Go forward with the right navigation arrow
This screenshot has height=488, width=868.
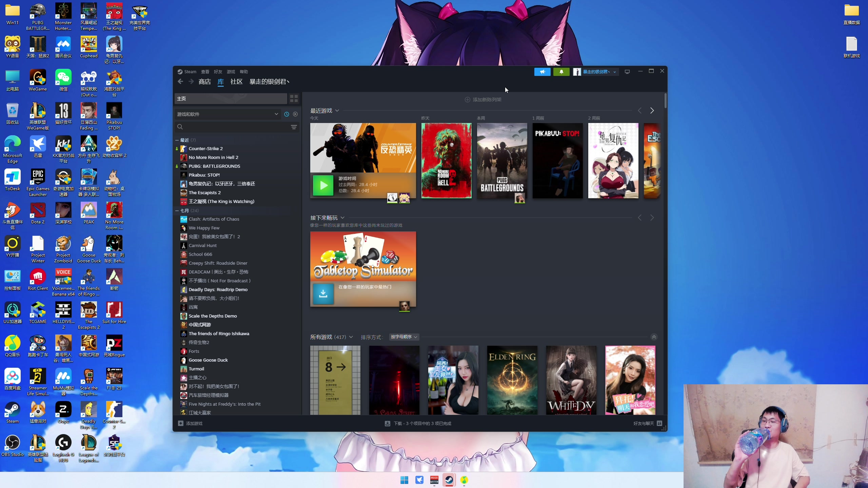(191, 82)
